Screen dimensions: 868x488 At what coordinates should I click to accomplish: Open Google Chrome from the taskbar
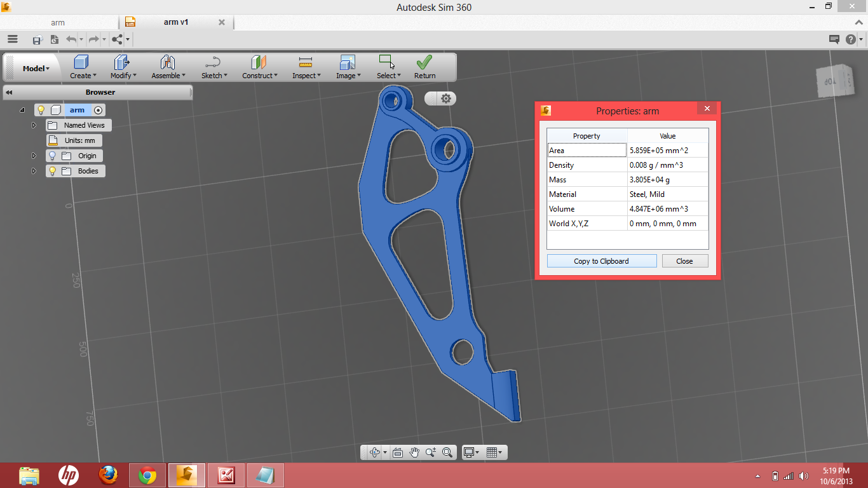coord(147,475)
